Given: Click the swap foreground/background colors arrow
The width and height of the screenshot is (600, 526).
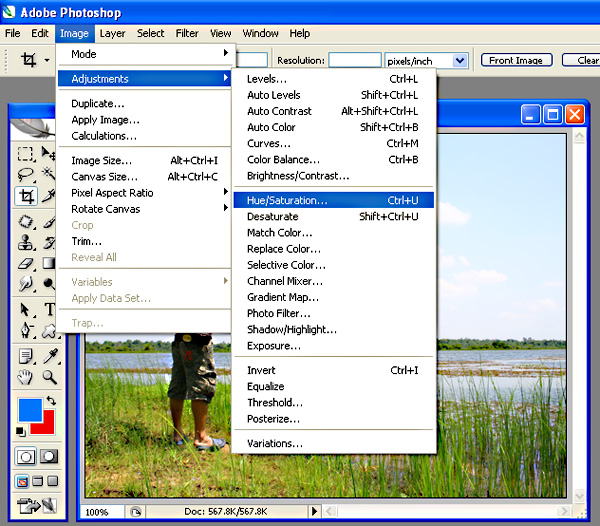Looking at the screenshot, I should [51, 400].
